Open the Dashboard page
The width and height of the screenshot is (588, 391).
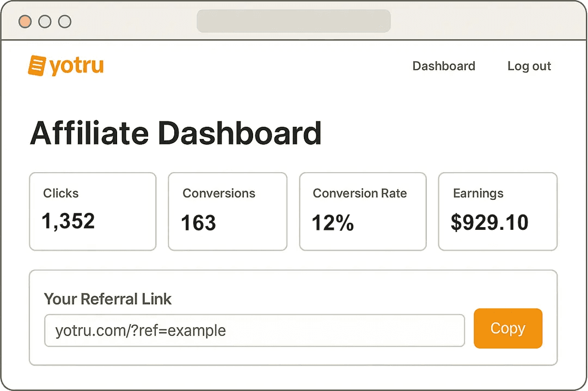tap(444, 66)
